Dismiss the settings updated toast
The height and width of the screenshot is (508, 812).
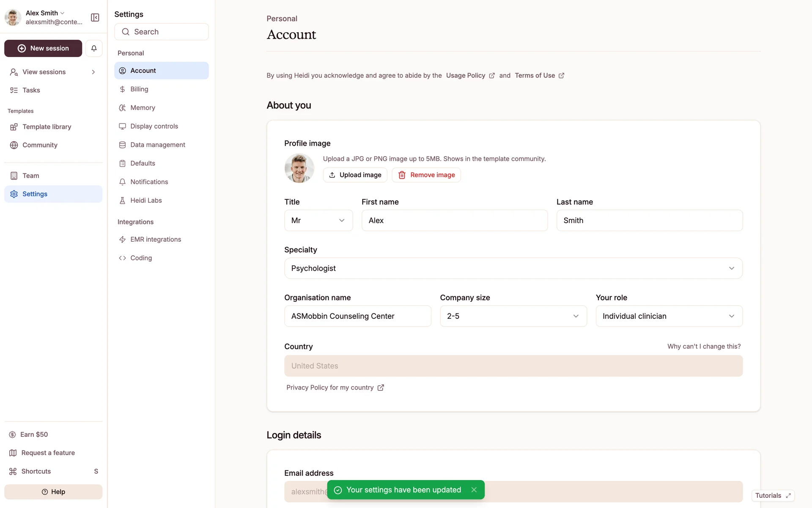coord(474,490)
